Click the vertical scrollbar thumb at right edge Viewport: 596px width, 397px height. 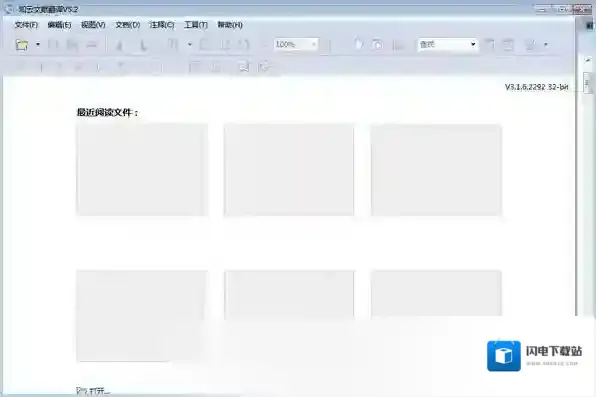(x=588, y=83)
